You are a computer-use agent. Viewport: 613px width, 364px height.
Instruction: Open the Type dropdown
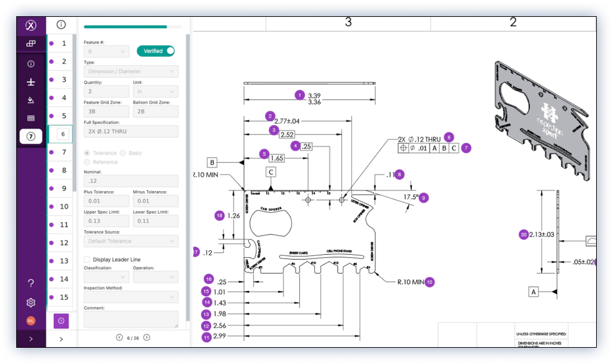131,72
